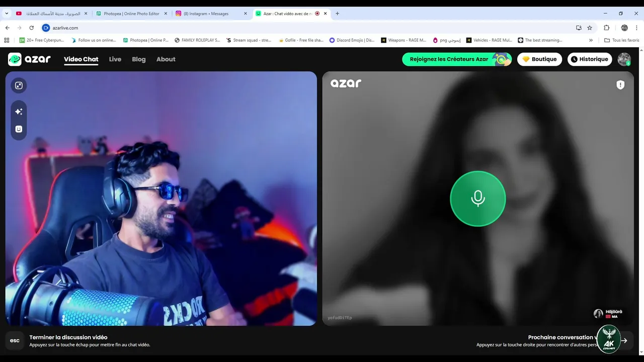This screenshot has width=644, height=362.
Task: Open Historique chat history
Action: (x=590, y=59)
